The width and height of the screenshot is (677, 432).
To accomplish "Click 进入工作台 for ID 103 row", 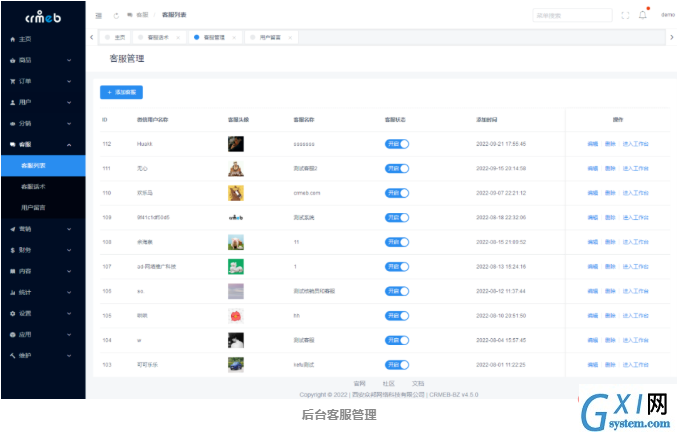I will point(636,365).
